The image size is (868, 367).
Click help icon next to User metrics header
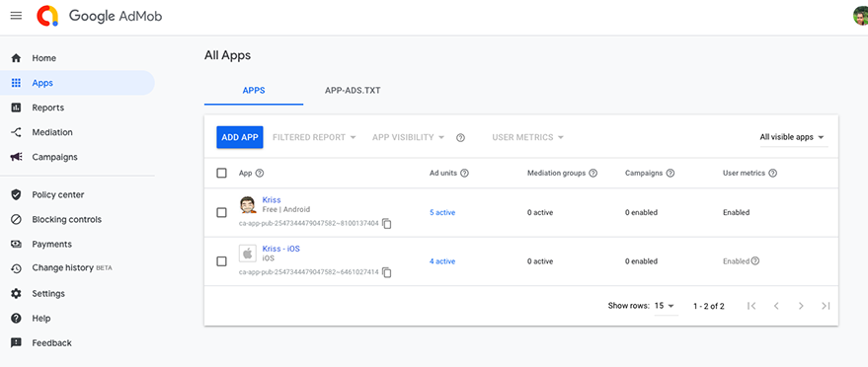(773, 173)
